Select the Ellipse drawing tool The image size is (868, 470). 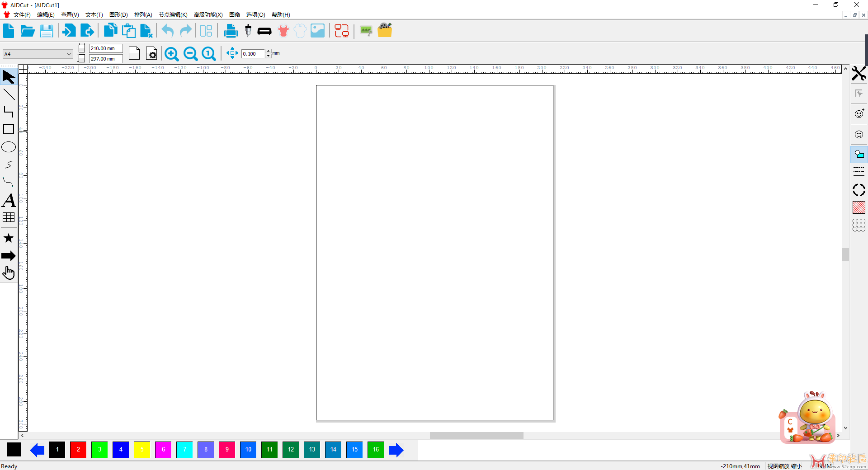coord(9,147)
